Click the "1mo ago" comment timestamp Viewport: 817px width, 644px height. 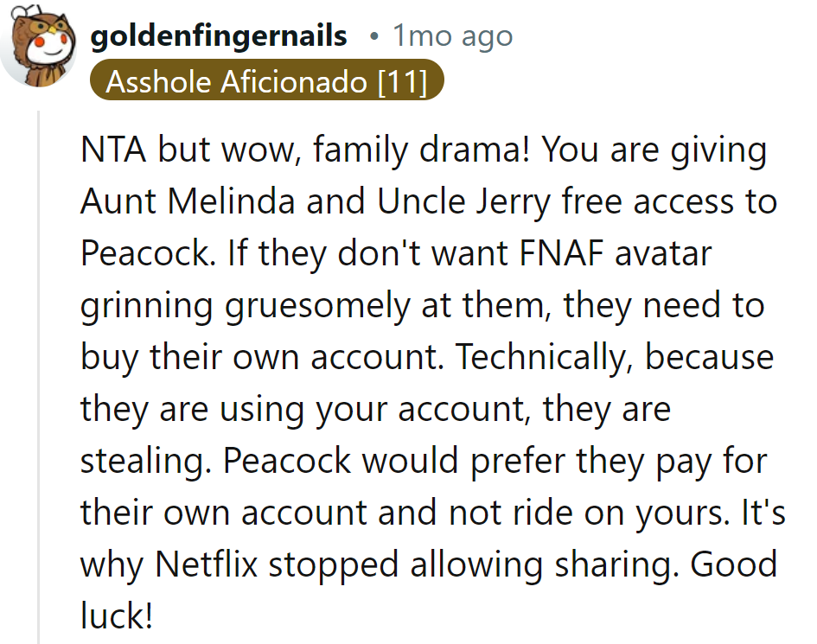(x=452, y=36)
